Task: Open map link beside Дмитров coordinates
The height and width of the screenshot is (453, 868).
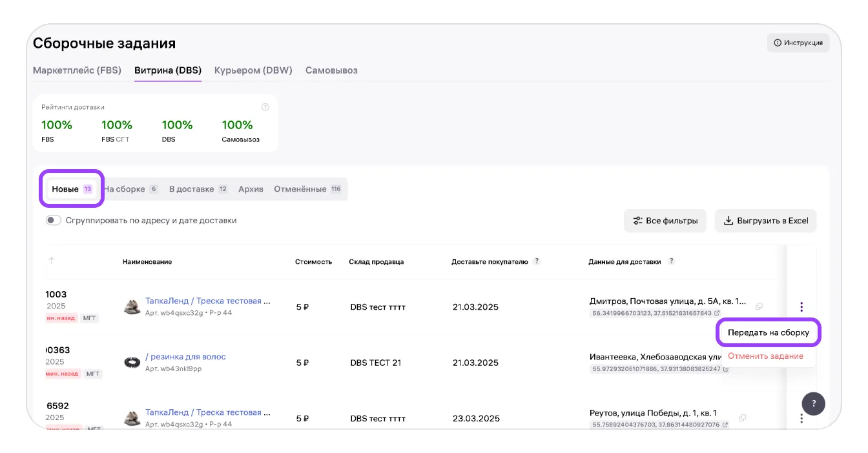Action: (717, 314)
